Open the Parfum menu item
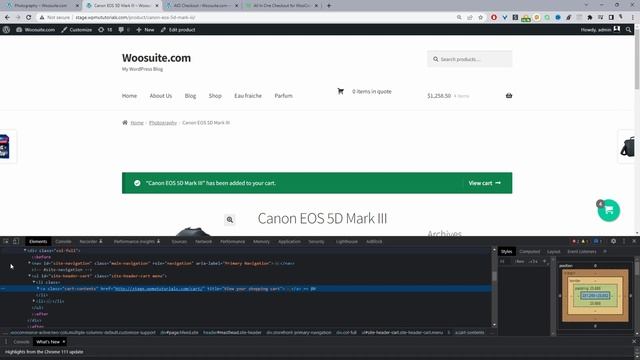The height and width of the screenshot is (360, 640). pos(283,96)
